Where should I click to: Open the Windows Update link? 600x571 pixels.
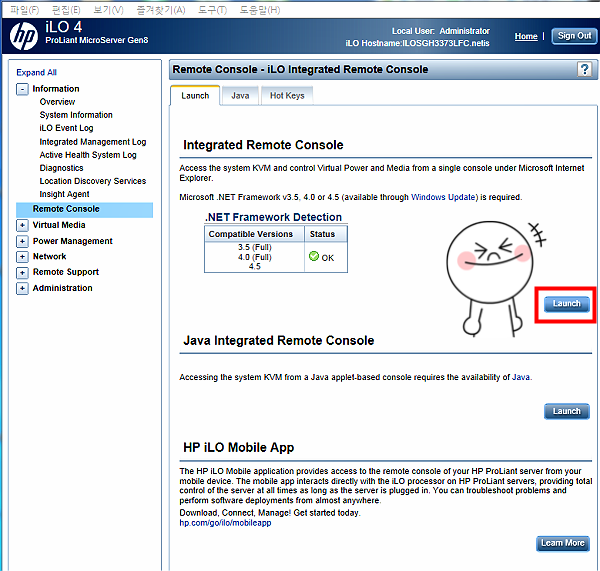tap(444, 197)
